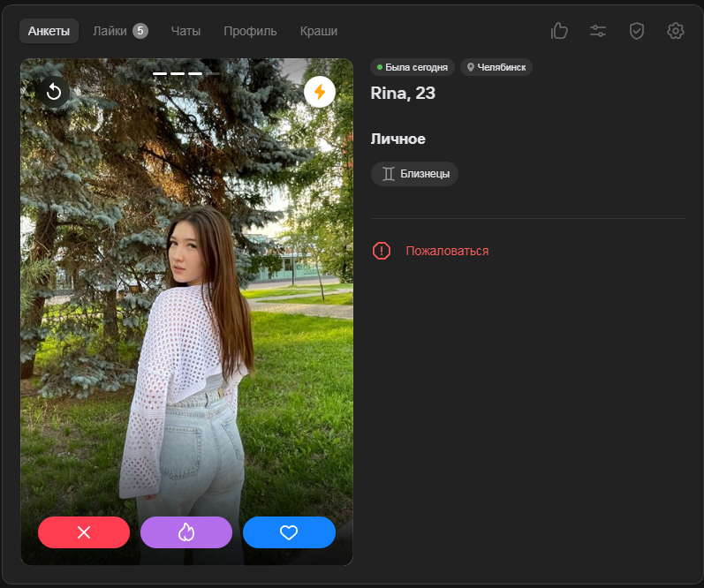
Task: Click the Близнецы zodiac tag
Action: click(x=414, y=174)
